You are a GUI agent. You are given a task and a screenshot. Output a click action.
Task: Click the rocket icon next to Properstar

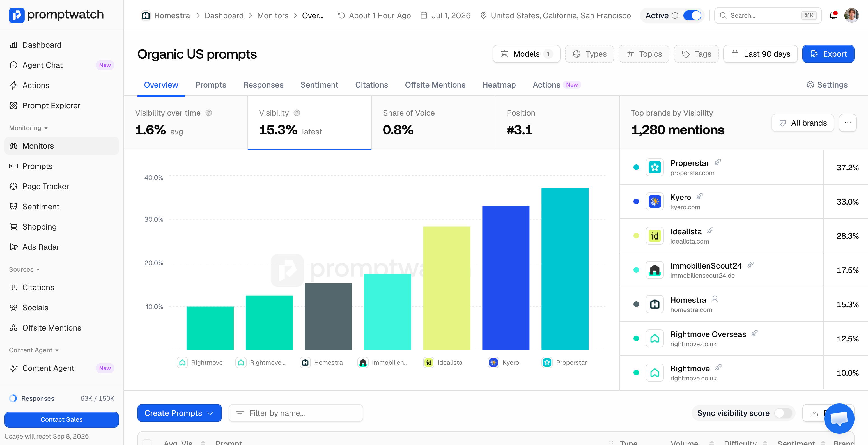[x=718, y=162]
